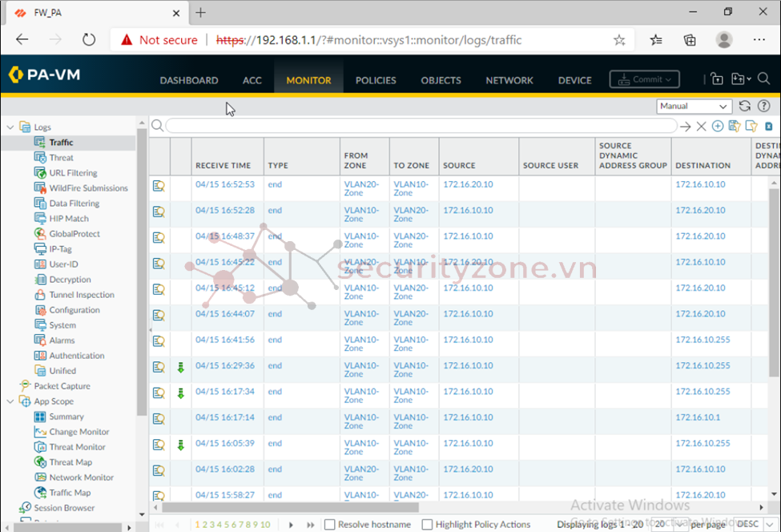Collapse the Logs tree node
Image resolution: width=781 pixels, height=532 pixels.
tap(10, 127)
